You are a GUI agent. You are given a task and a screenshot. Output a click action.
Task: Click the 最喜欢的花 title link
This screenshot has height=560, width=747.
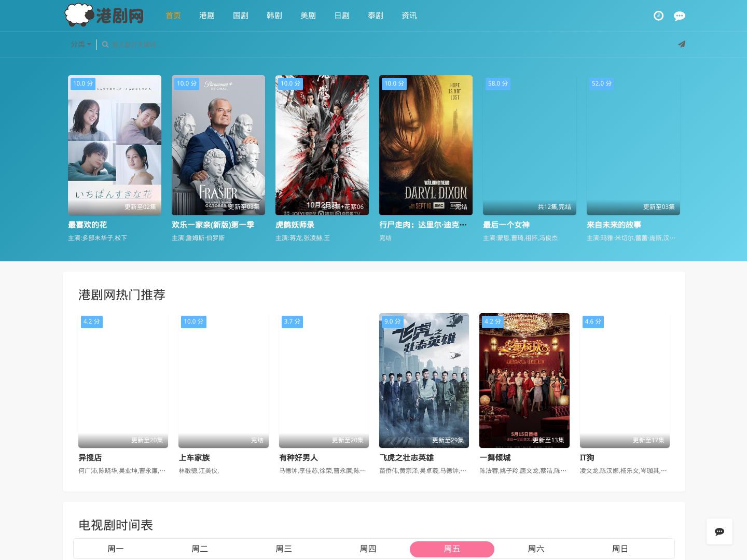pyautogui.click(x=87, y=225)
